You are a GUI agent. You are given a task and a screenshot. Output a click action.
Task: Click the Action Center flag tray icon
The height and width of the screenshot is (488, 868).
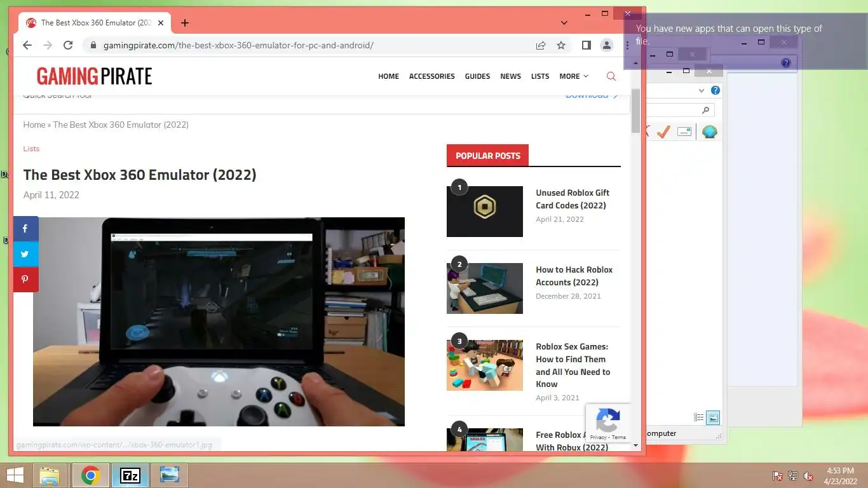[777, 476]
